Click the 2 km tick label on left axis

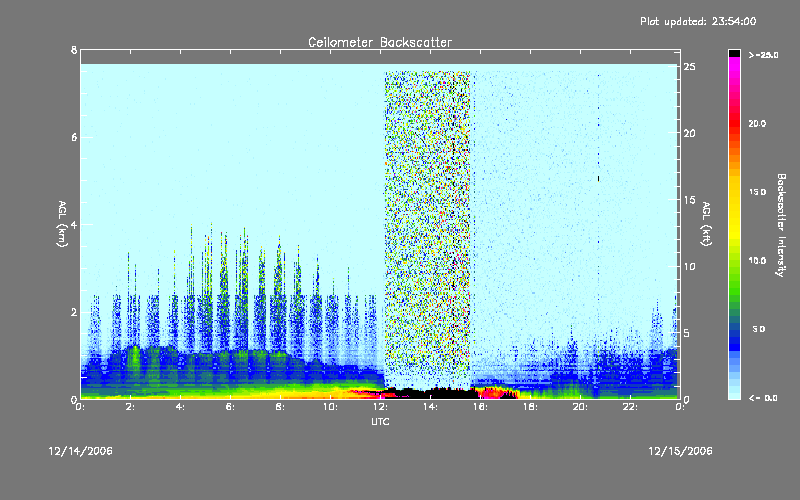coord(74,312)
